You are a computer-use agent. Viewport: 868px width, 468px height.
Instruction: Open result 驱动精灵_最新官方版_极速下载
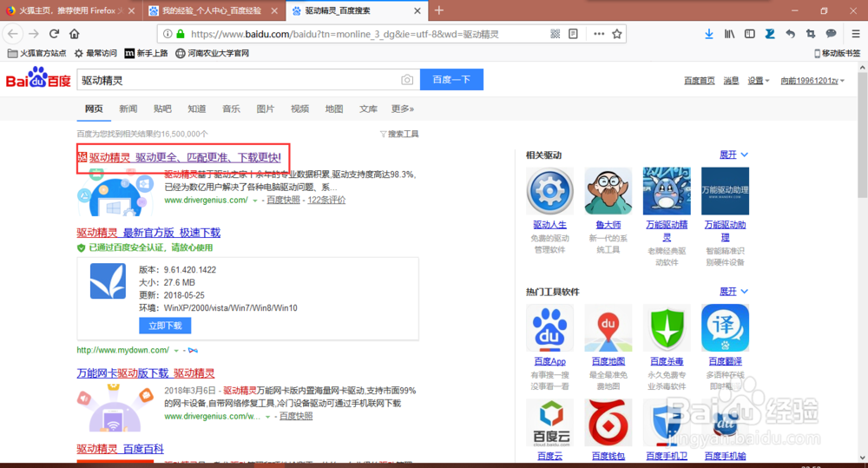148,233
